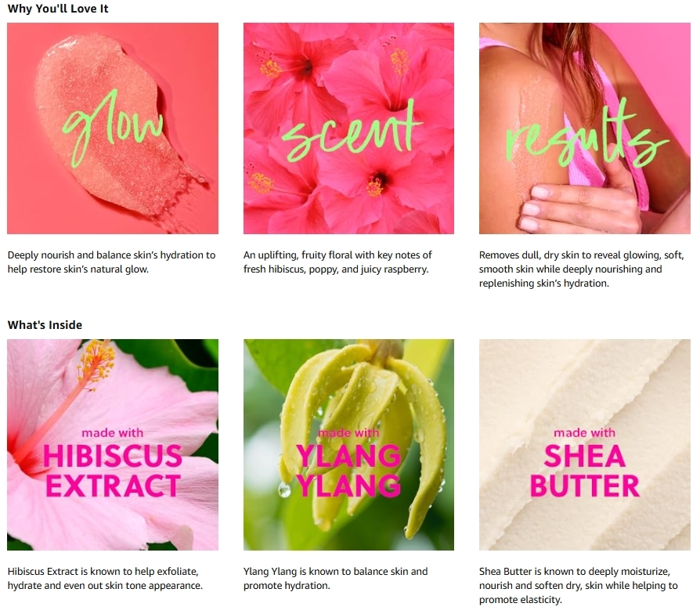Click the green 'glow' script text
Screen dimensions: 700x614
pos(113,128)
